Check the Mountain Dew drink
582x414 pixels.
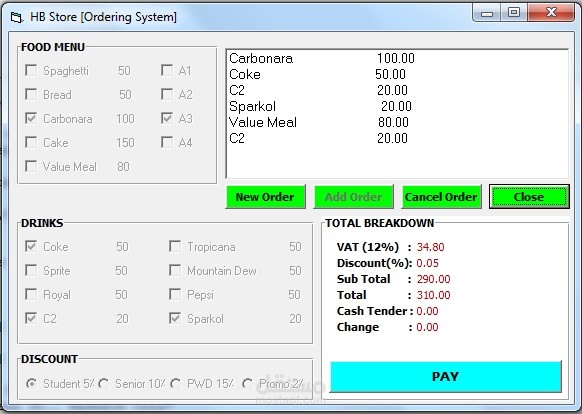(175, 270)
